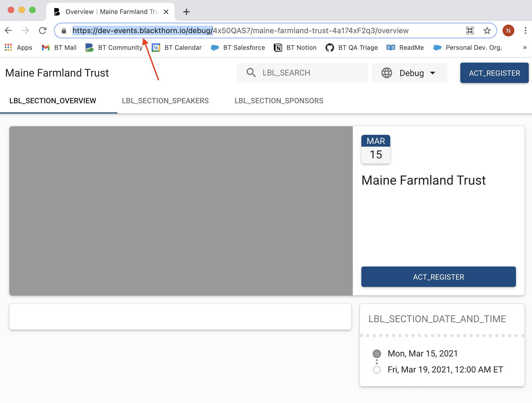Open the BT Community bookmark
532x403 pixels.
[114, 48]
